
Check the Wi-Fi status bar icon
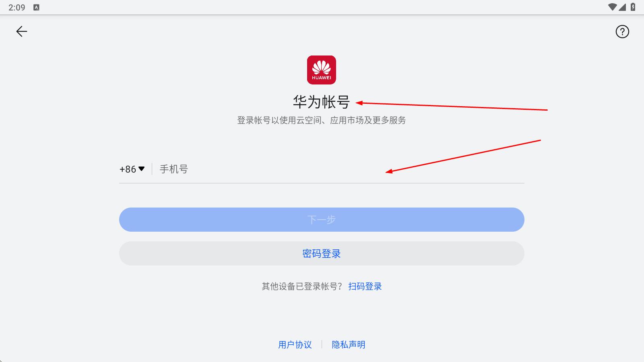pos(613,7)
